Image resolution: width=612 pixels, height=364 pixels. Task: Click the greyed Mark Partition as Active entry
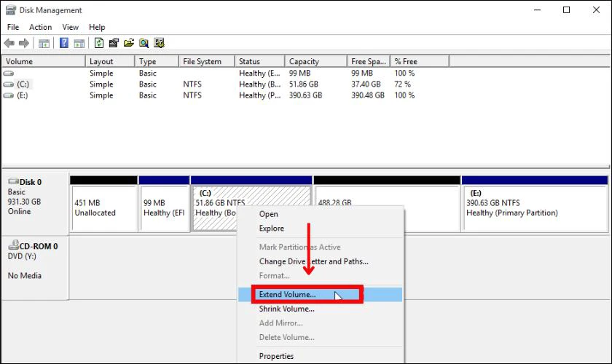pos(320,248)
